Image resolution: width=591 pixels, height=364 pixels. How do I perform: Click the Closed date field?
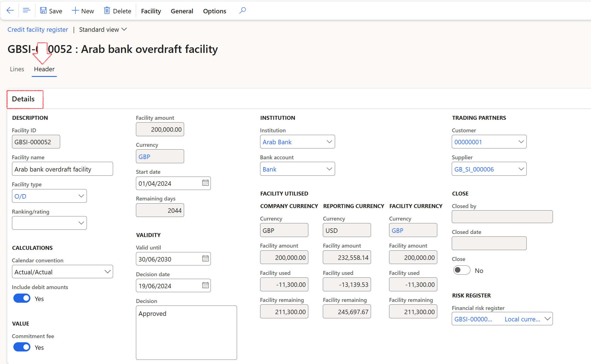tap(489, 243)
